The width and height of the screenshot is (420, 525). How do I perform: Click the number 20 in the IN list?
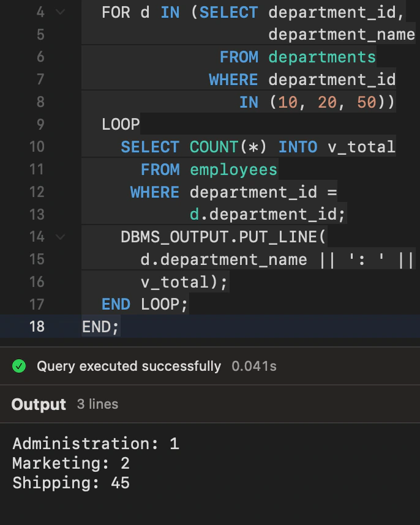[327, 102]
